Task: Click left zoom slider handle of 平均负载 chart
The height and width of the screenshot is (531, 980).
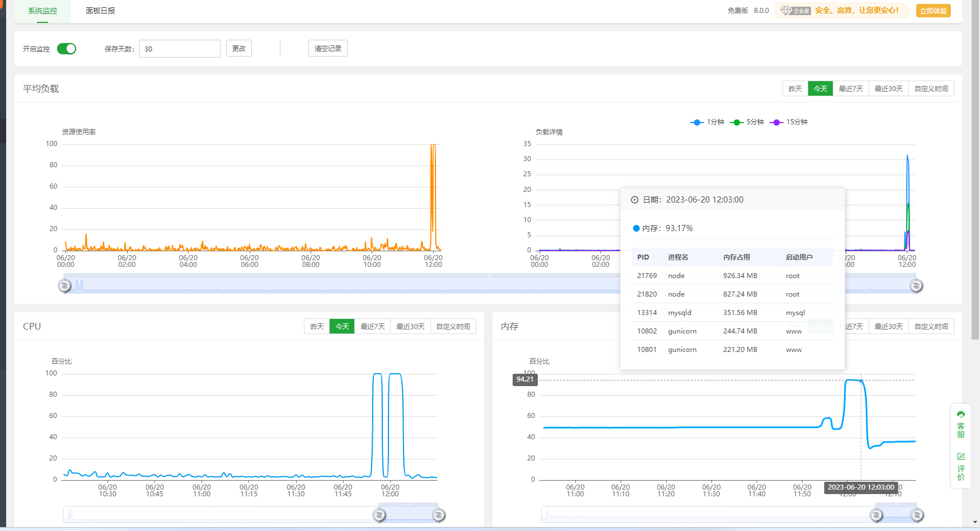Action: pos(65,286)
